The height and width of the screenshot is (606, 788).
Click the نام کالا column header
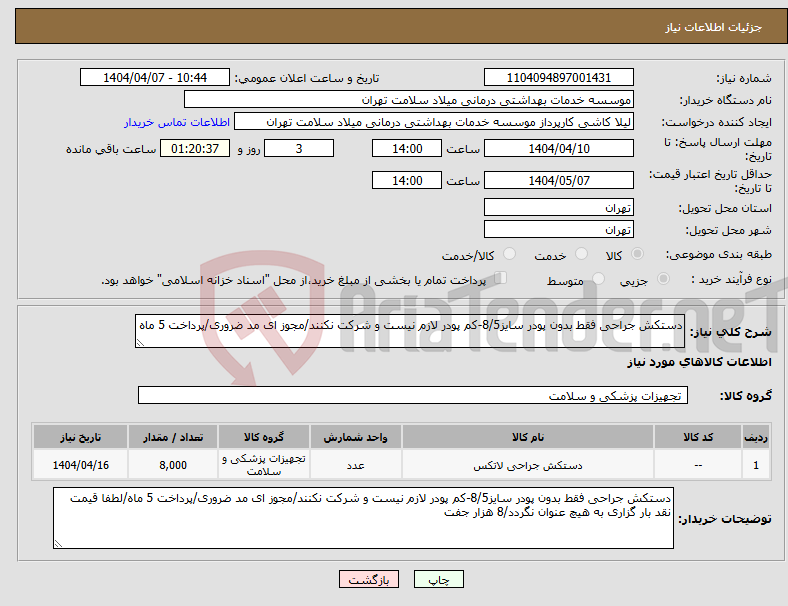coord(528,437)
